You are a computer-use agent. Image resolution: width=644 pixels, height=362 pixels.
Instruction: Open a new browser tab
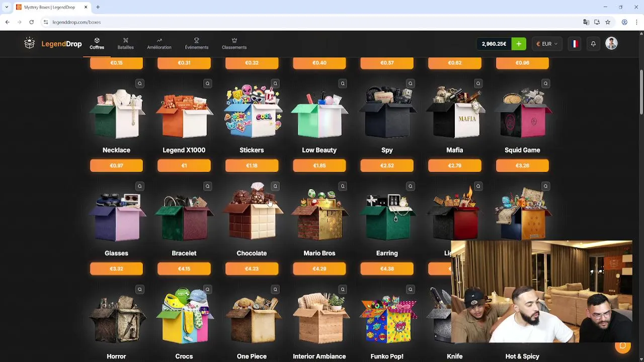click(98, 7)
